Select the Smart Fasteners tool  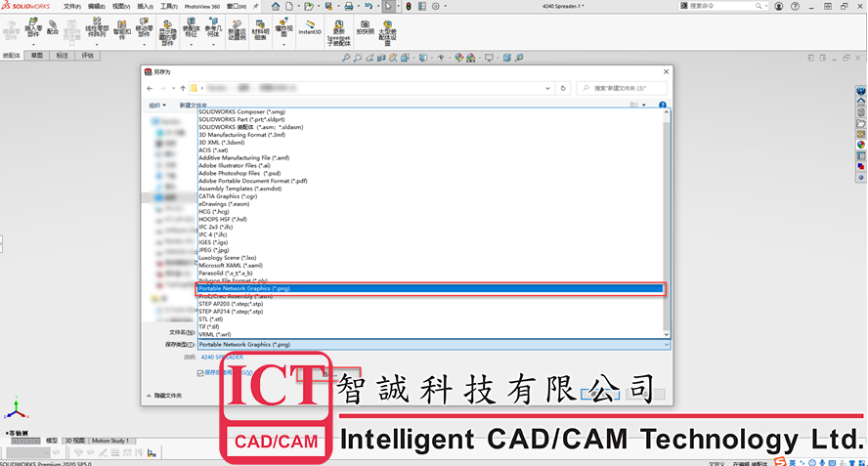(x=121, y=28)
